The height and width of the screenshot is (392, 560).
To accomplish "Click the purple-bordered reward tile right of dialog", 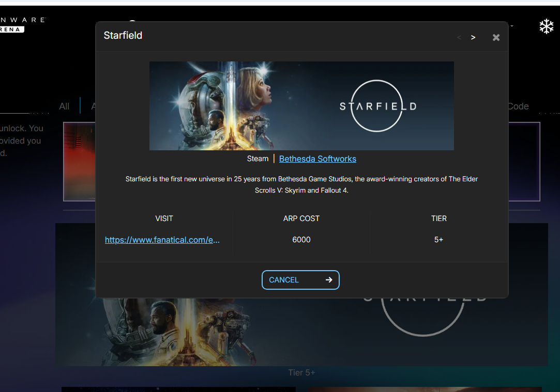I will (524, 161).
